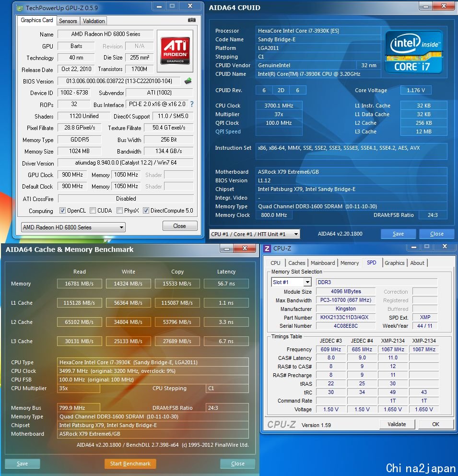The height and width of the screenshot is (476, 458).
Task: Open the AMD Radeon HD 6800 Series dropdown
Action: [x=73, y=227]
